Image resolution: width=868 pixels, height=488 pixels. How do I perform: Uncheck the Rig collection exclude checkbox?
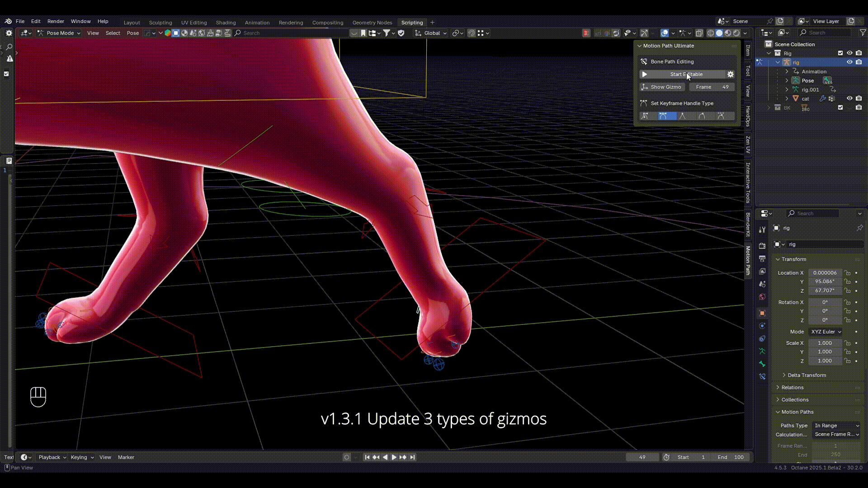840,53
